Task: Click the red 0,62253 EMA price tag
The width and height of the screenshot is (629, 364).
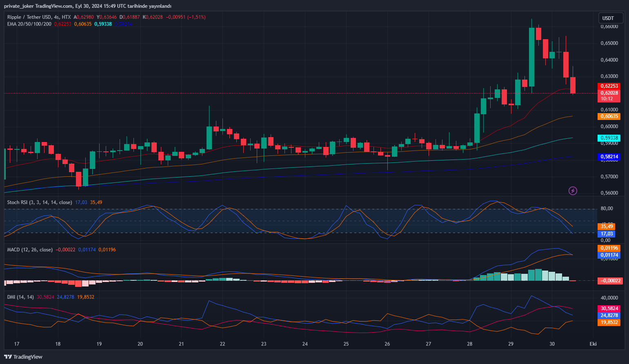Action: pos(609,86)
